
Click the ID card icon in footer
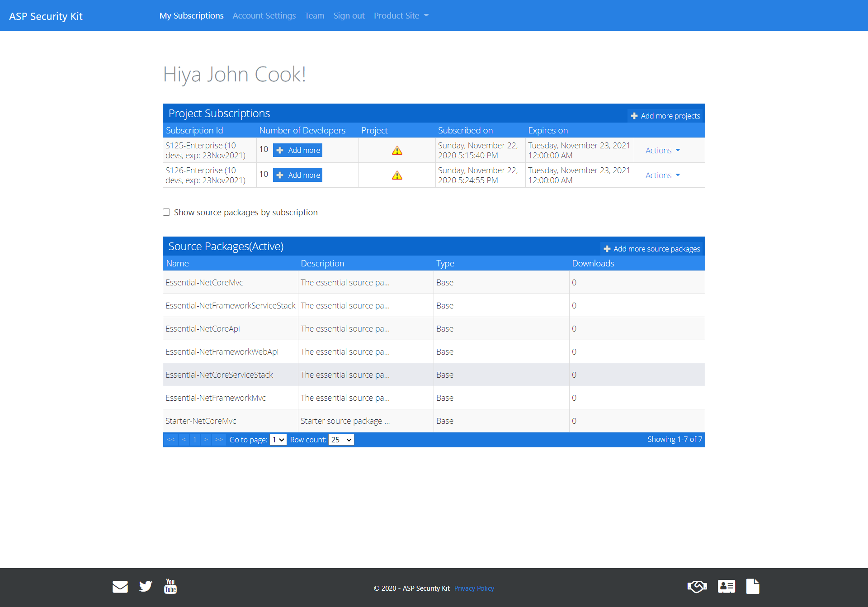click(x=726, y=587)
